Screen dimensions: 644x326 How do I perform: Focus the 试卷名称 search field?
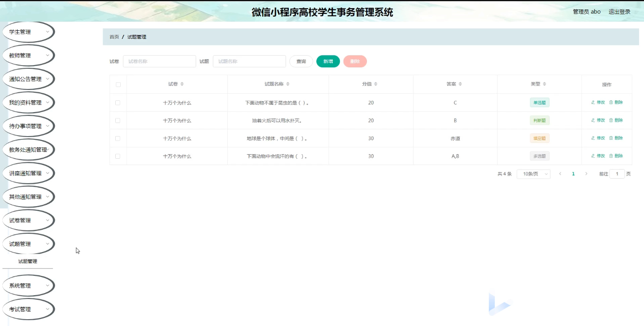[160, 61]
